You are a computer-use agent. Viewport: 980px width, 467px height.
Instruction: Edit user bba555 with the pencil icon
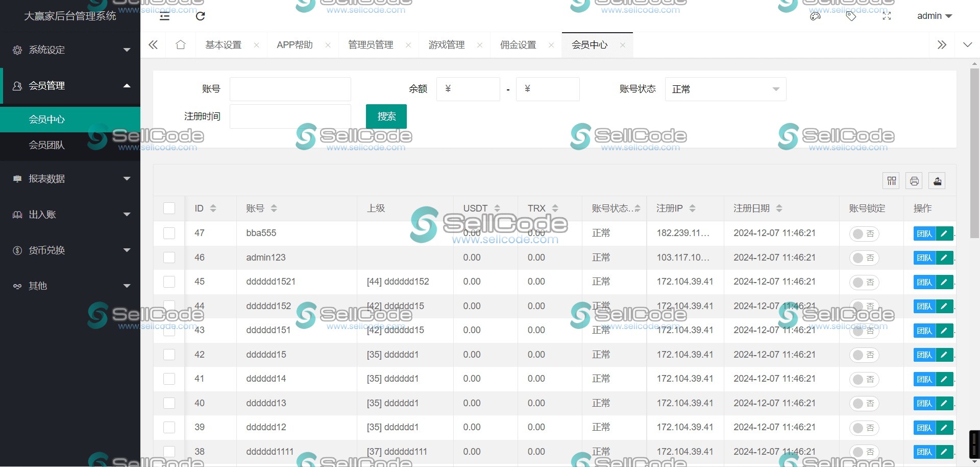[944, 233]
